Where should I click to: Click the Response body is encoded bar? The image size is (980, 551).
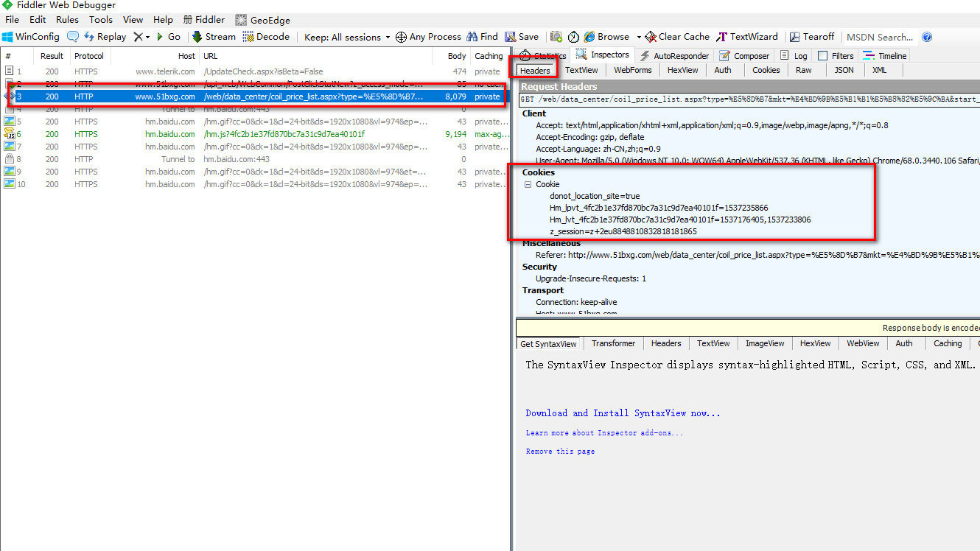(748, 328)
